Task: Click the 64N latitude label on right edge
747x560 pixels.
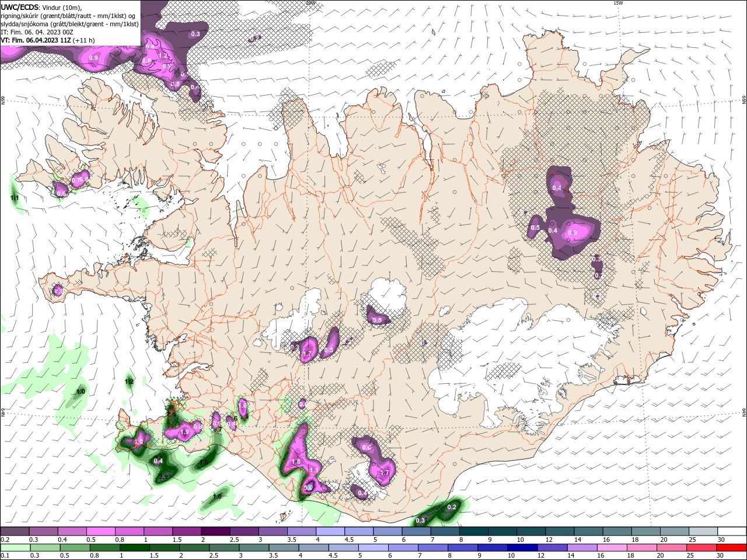Action: tap(744, 413)
